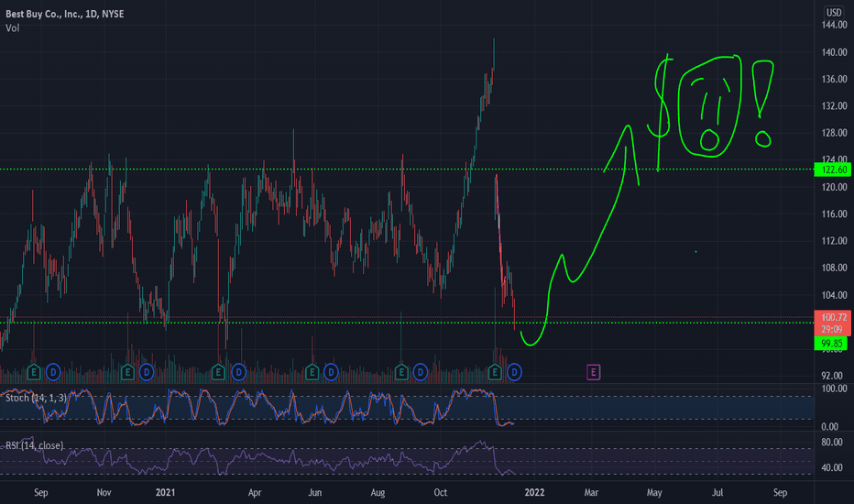Click the rightmost teal earnings E marker
854x504 pixels.
[x=495, y=373]
